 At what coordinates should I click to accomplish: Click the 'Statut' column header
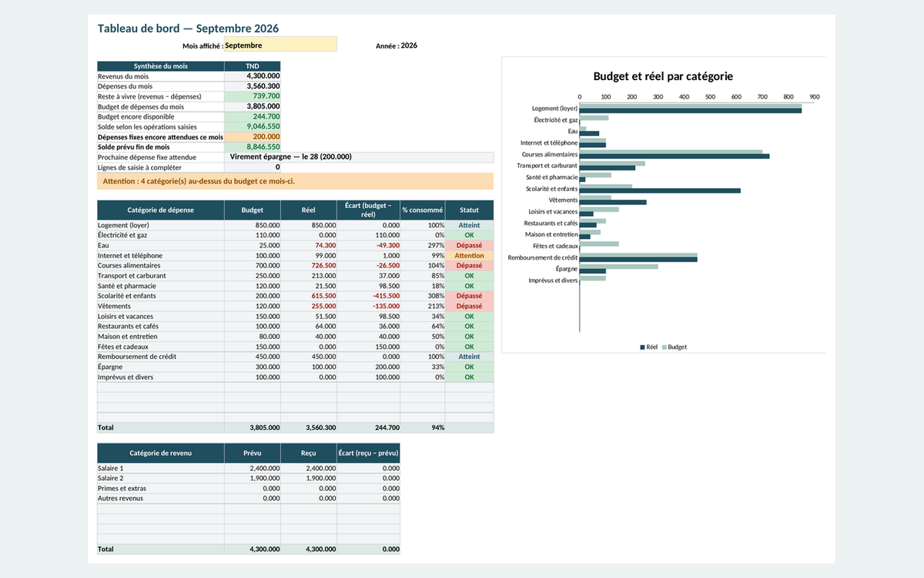point(470,210)
